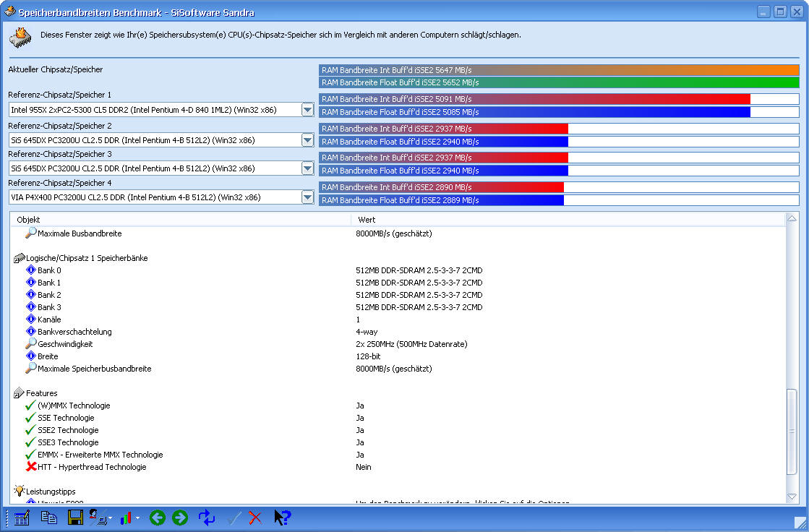Click the floppy disk save icon
The height and width of the screenshot is (532, 809).
click(x=75, y=517)
